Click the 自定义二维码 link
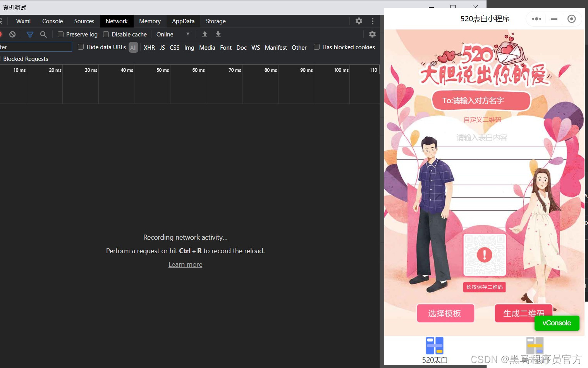The width and height of the screenshot is (588, 368). (x=482, y=120)
